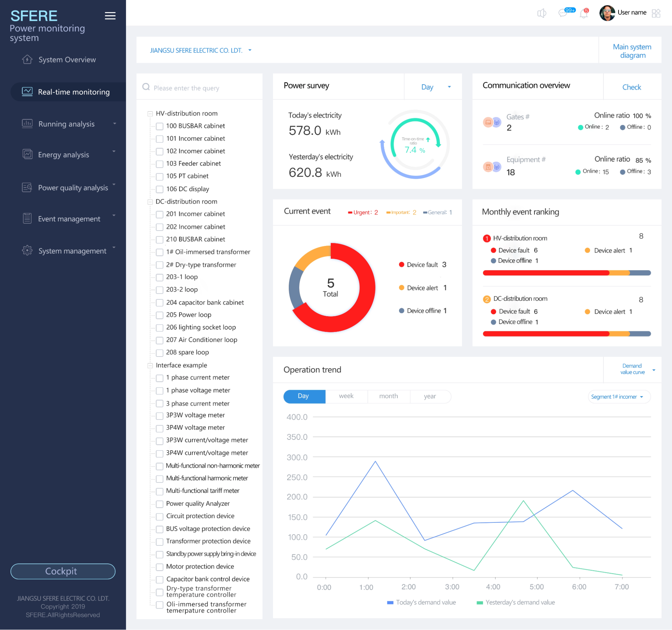Click the speaker sound icon
The width and height of the screenshot is (672, 630).
[542, 13]
